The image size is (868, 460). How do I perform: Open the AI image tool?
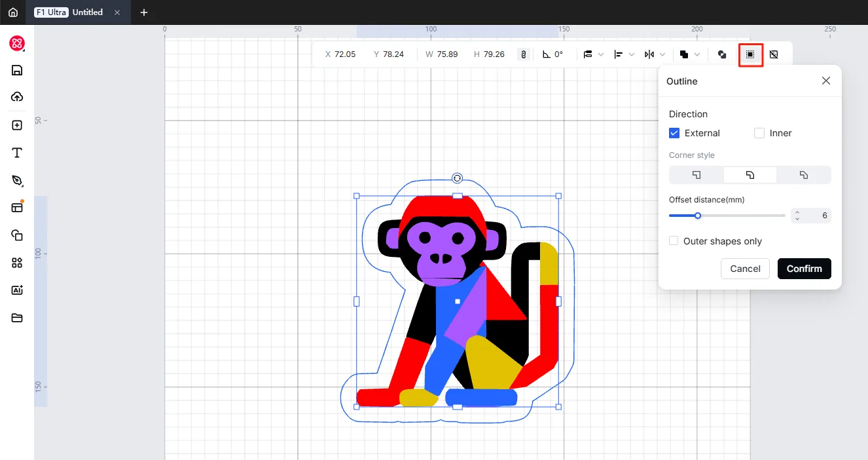[x=17, y=290]
